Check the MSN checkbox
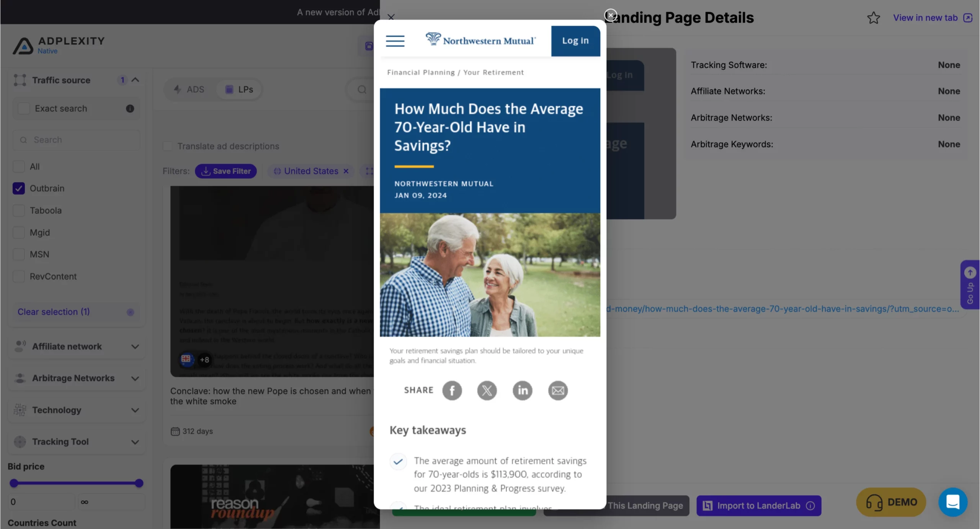980x529 pixels. coord(19,254)
